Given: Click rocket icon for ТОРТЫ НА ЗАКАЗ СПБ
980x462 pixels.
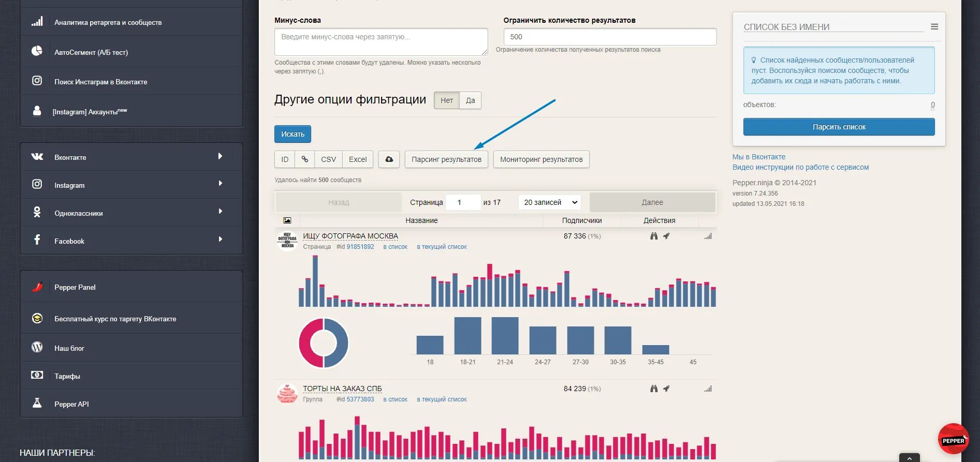Looking at the screenshot, I should pos(666,389).
